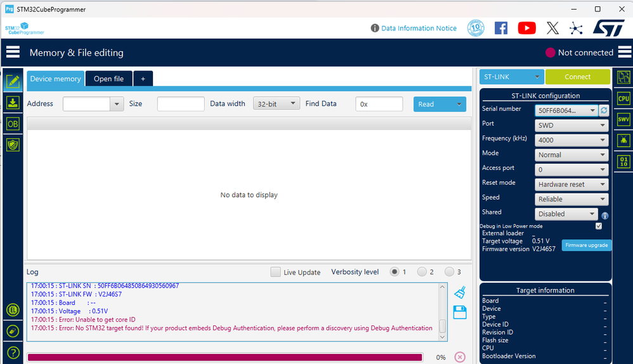The width and height of the screenshot is (633, 364).
Task: Click the 'Voltage : 0.51V' log line
Action: (x=69, y=311)
